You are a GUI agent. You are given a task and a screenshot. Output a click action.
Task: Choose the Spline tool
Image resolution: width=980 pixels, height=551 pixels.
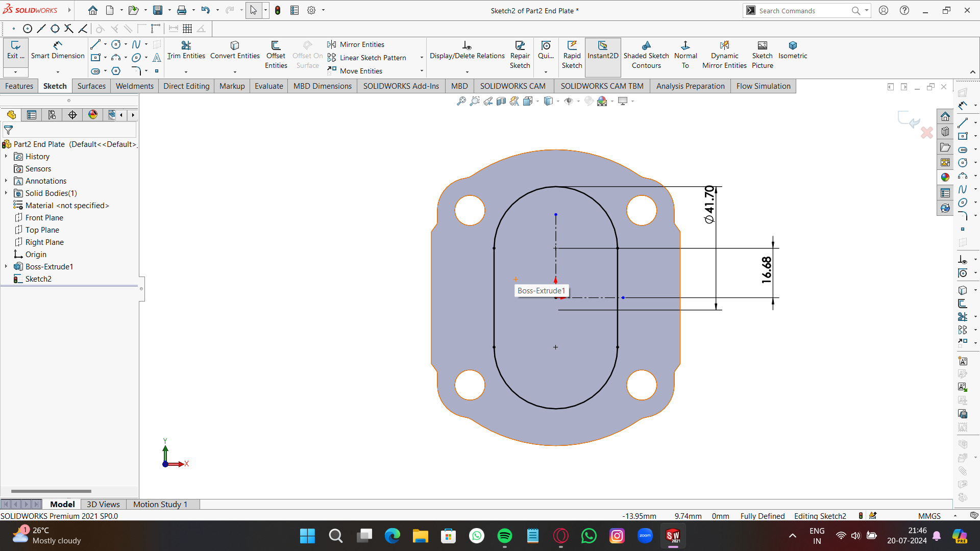pyautogui.click(x=136, y=45)
